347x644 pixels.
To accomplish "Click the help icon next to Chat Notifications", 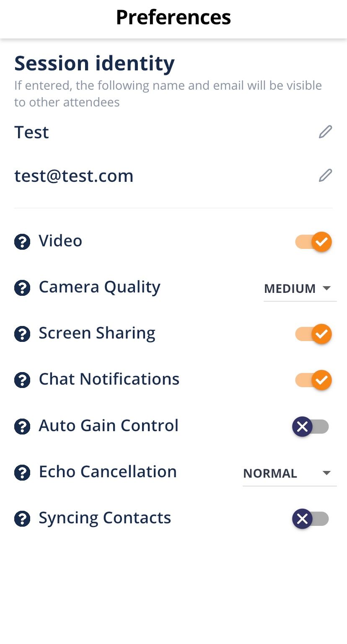I will click(x=22, y=380).
